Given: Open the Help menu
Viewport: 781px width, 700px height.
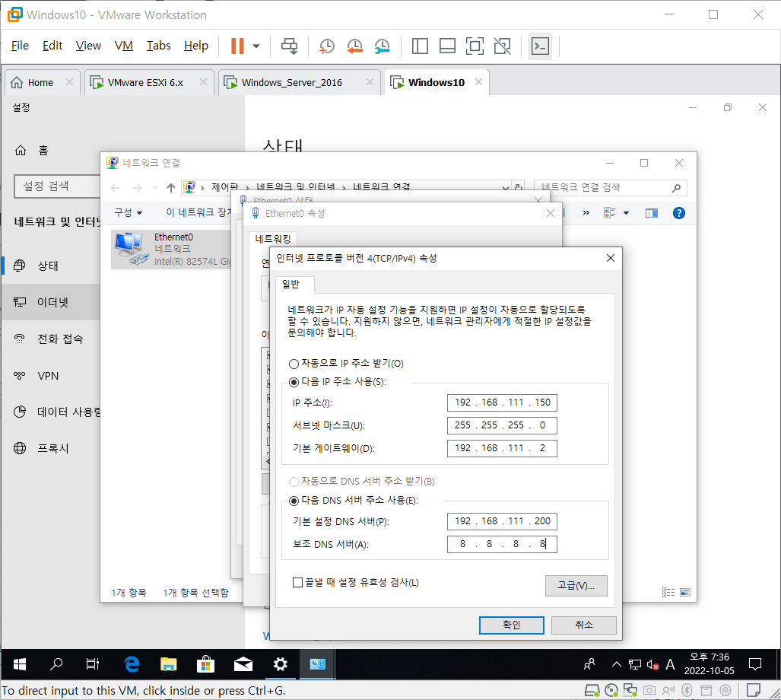Looking at the screenshot, I should point(195,46).
